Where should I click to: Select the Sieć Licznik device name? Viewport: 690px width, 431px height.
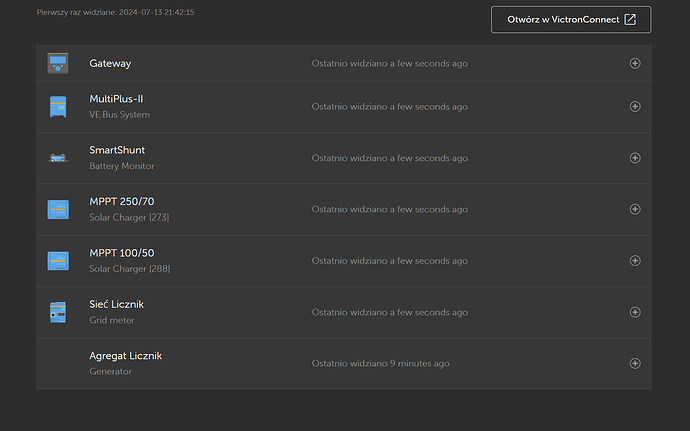(117, 304)
